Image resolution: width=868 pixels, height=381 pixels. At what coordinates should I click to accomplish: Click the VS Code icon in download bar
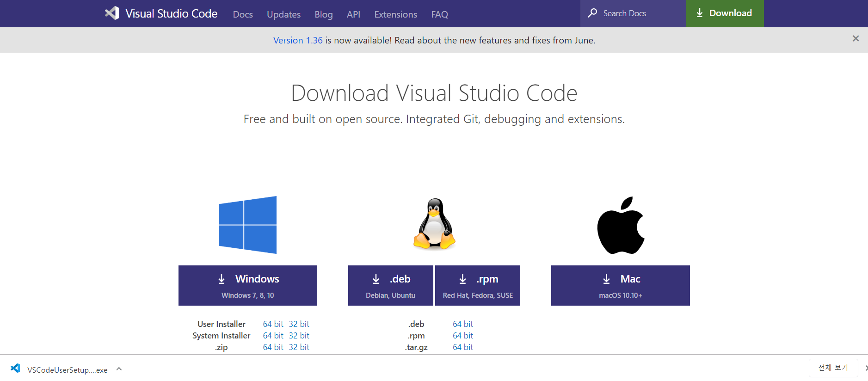coord(15,368)
